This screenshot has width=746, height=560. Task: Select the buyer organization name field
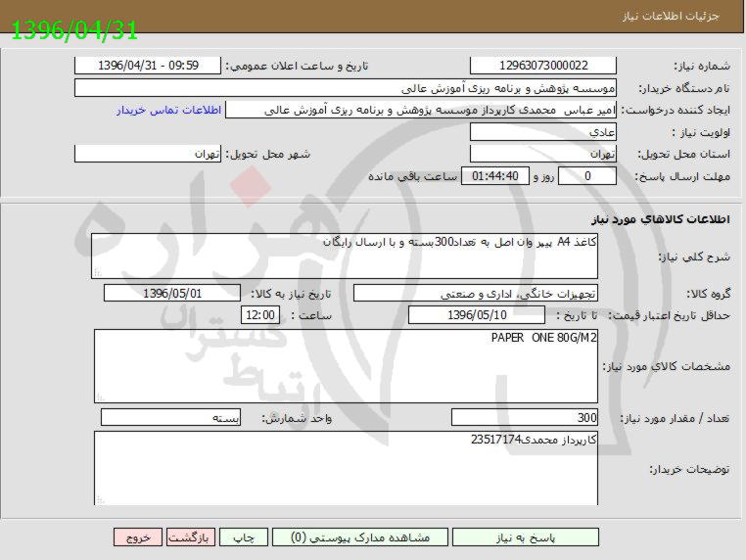(x=346, y=88)
